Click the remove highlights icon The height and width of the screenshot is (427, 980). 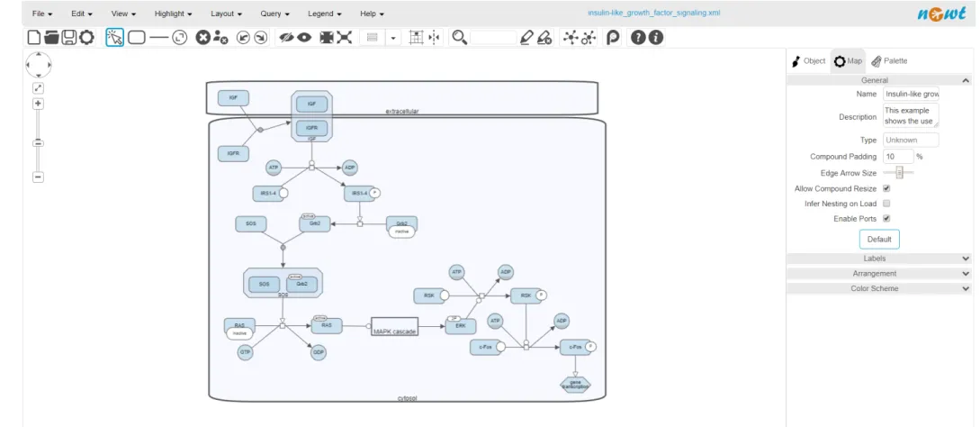click(544, 38)
